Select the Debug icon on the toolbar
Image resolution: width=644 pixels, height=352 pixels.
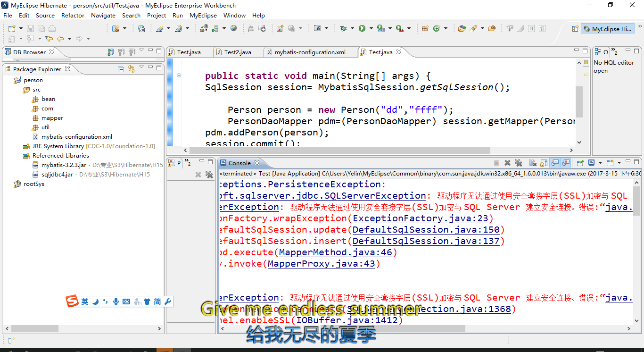coord(344,28)
